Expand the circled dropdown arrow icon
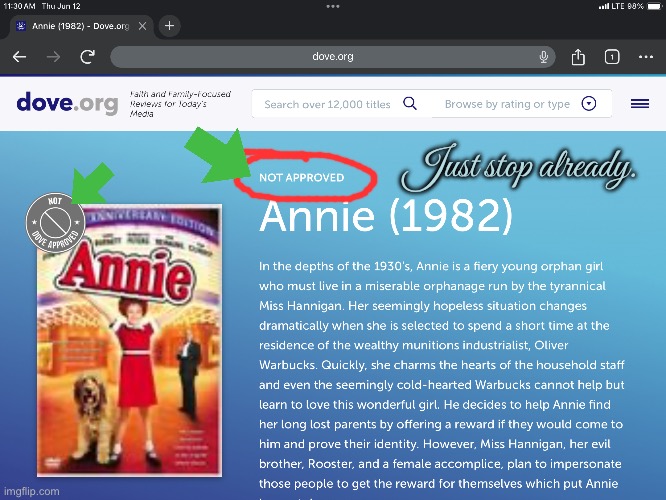 [x=589, y=103]
